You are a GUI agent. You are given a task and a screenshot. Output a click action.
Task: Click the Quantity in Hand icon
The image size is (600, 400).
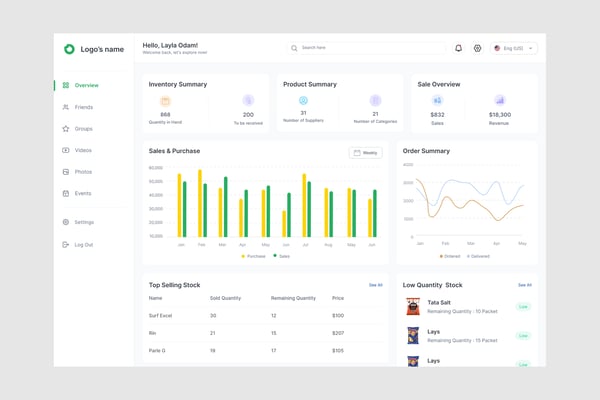[165, 101]
